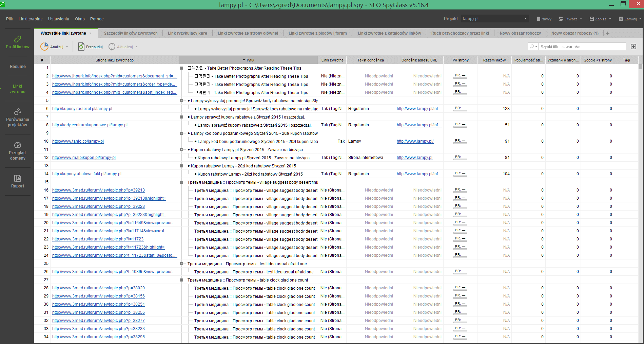
Task: Switch to Ruch przychodzący przez linki tab
Action: [460, 33]
